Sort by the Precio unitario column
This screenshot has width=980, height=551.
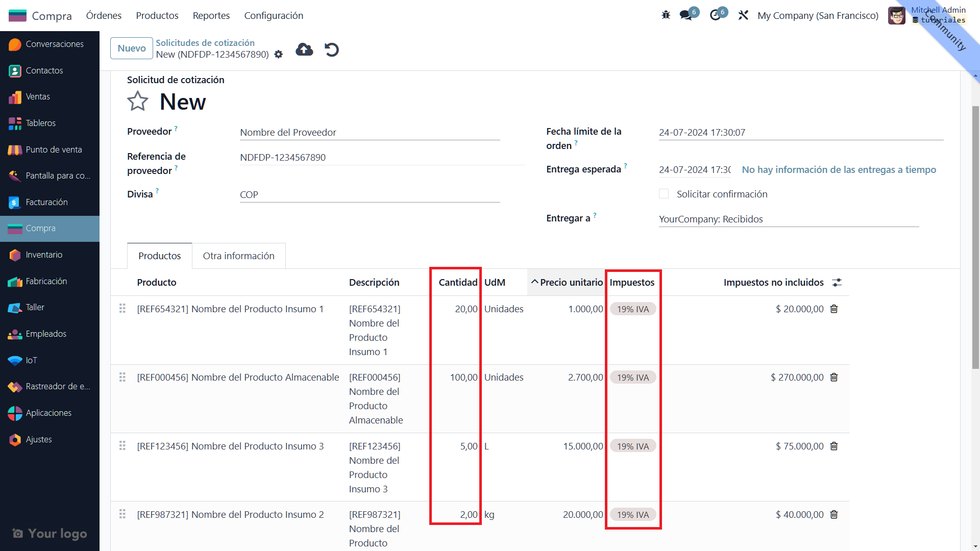pos(571,282)
